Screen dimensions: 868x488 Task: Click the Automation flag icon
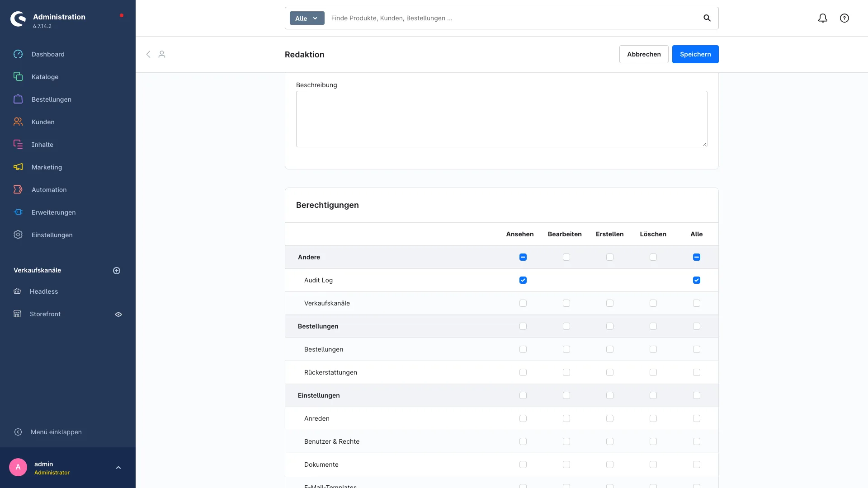click(18, 190)
